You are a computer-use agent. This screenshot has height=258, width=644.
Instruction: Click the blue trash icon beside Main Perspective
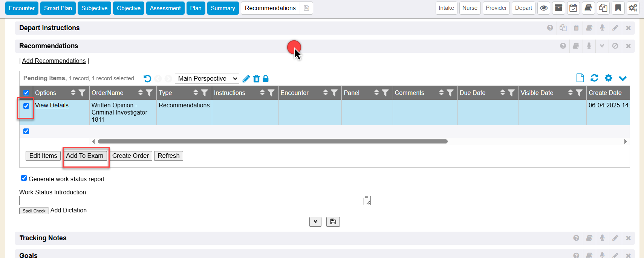coord(256,78)
